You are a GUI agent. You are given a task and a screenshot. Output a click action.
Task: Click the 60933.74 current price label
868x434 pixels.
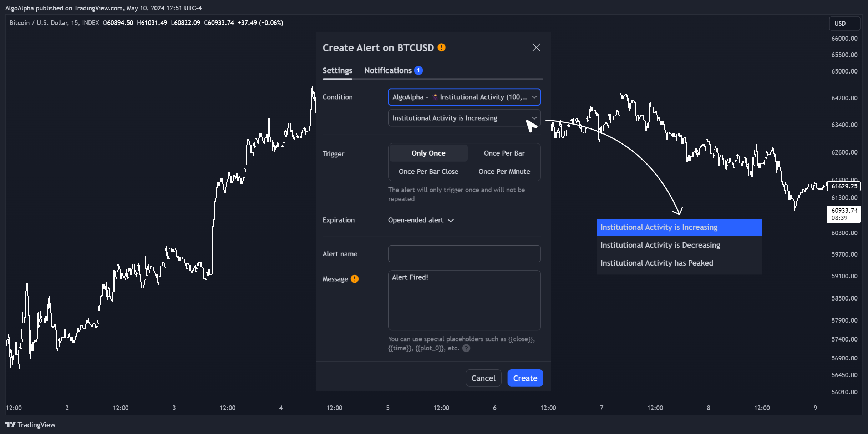(844, 214)
